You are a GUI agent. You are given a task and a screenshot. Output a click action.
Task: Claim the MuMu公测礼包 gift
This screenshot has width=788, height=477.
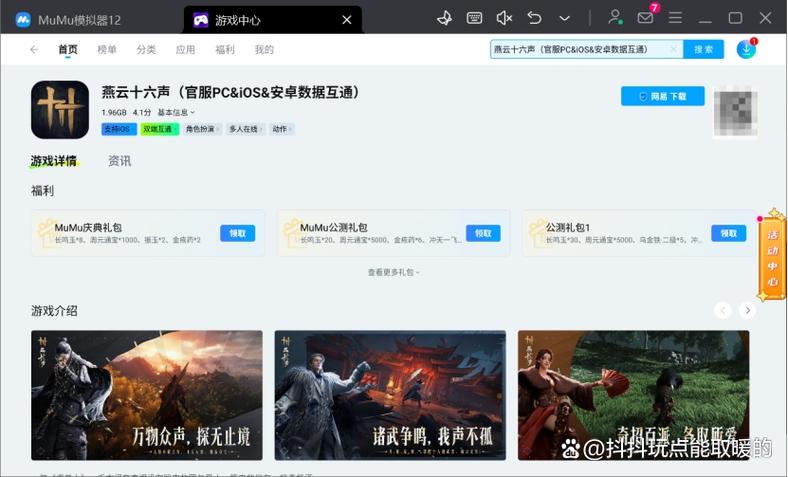point(483,233)
